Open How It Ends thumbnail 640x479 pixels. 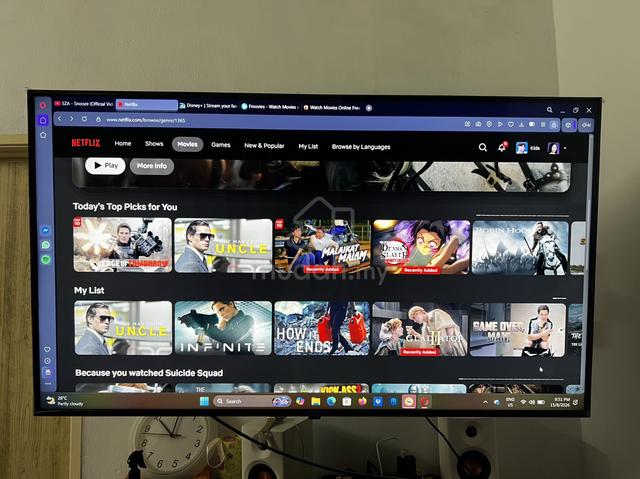point(322,328)
